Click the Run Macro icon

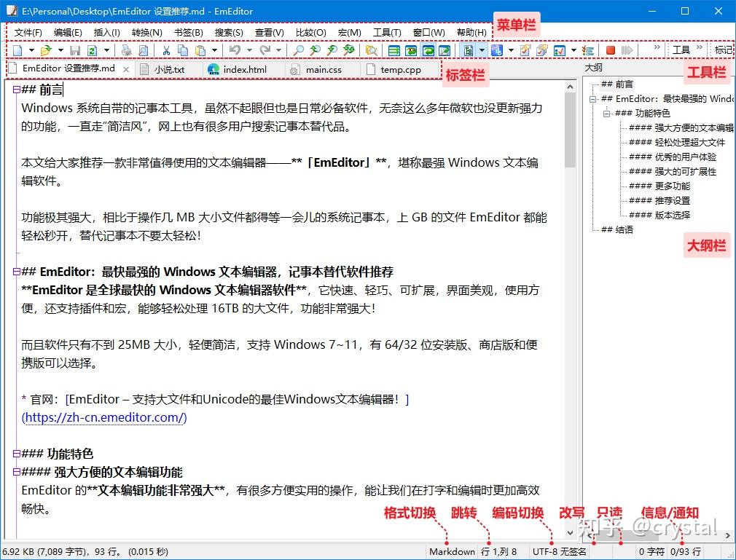[627, 50]
